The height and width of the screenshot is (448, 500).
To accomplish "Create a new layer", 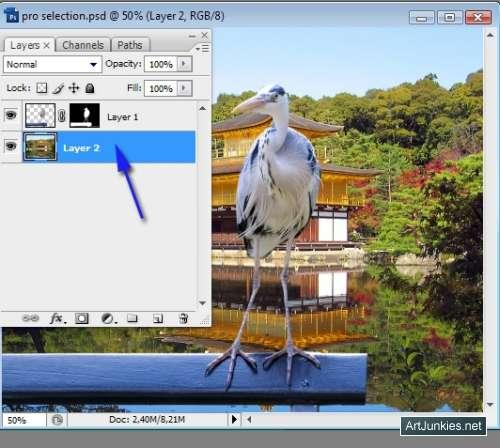I will tap(158, 319).
